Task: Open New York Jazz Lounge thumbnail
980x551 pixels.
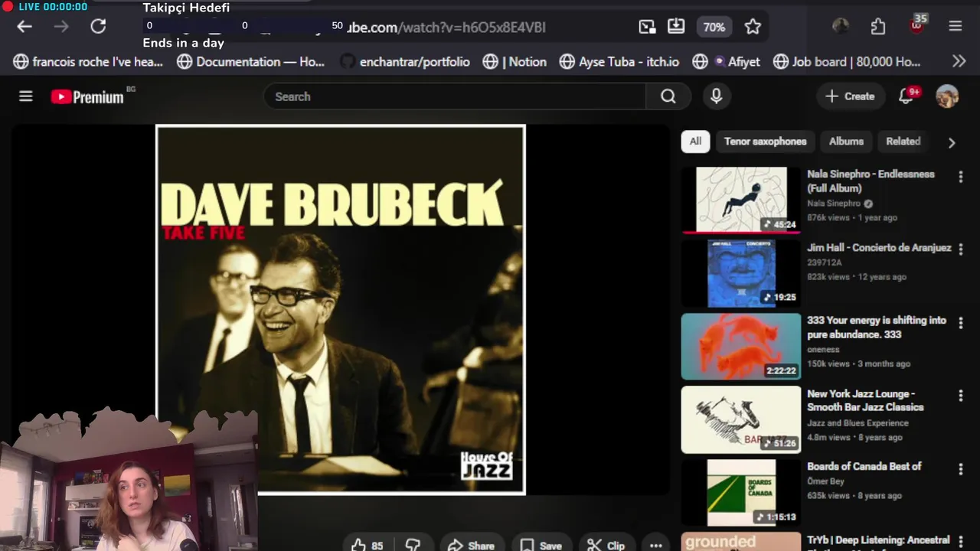Action: click(741, 419)
